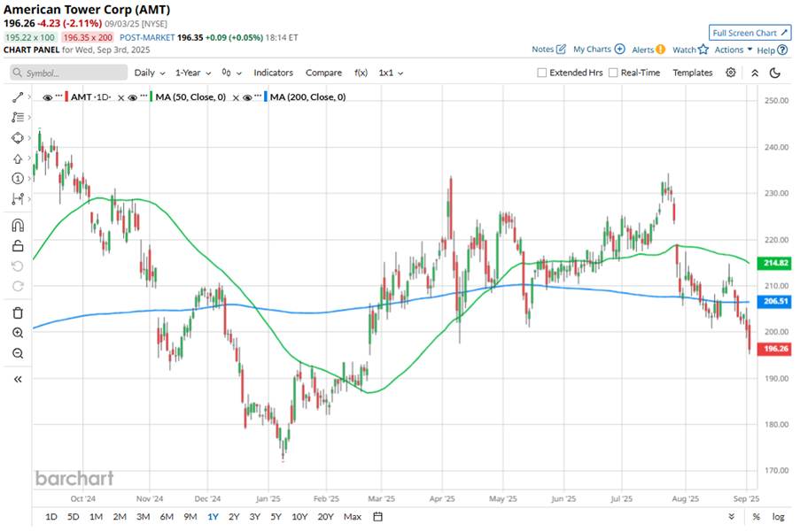Click the 196.26 current price label

[x=774, y=349]
